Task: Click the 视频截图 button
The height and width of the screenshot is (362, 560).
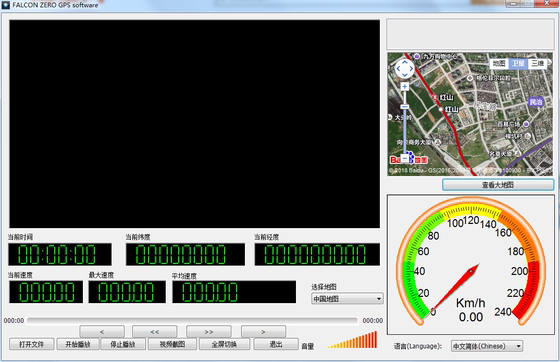Action: pos(172,344)
